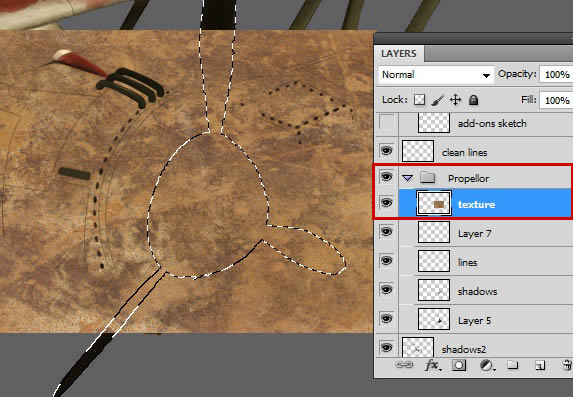The image size is (573, 397).
Task: Click the Fill label
Action: pos(529,99)
